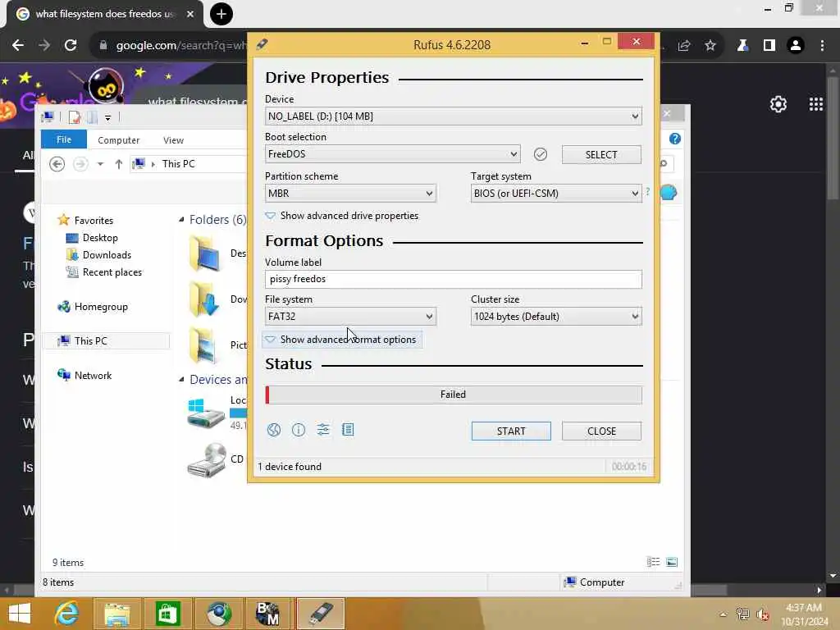Select This PC in Explorer sidebar
Image resolution: width=840 pixels, height=630 pixels.
tap(106, 340)
